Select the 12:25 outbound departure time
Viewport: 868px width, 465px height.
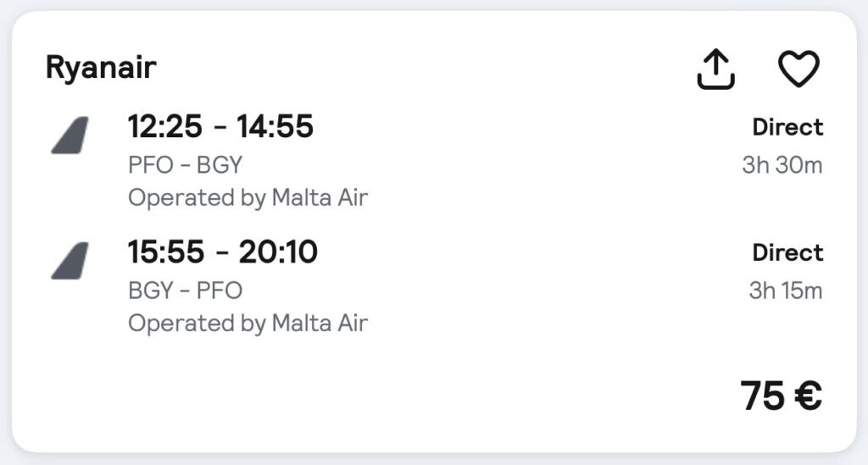(165, 127)
